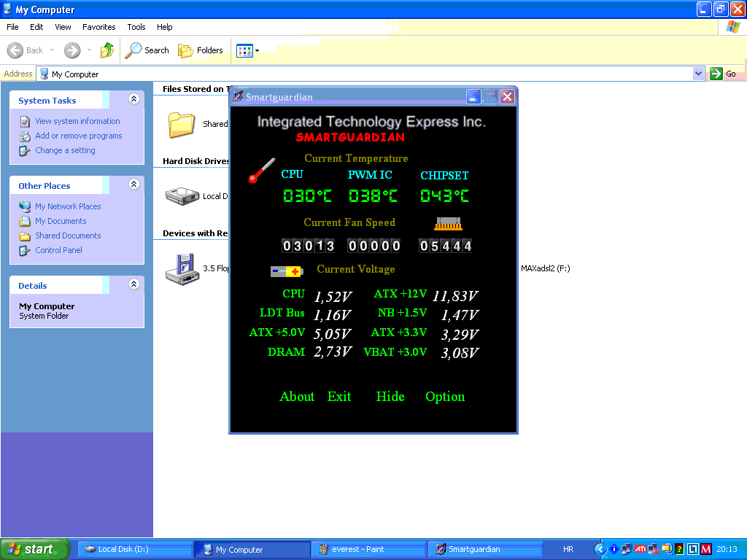Open the Favorites menu
Viewport: 747px width, 560px height.
98,27
